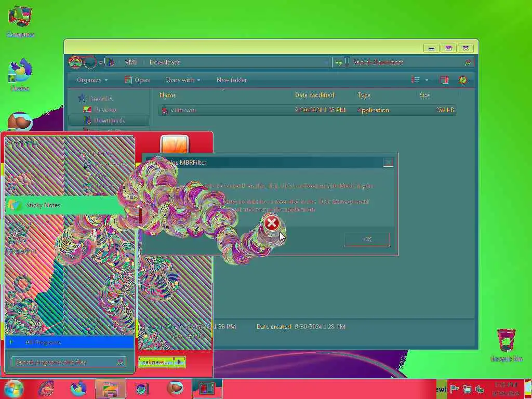Click the Start menu search programs field
This screenshot has height=399, width=532.
[68, 362]
